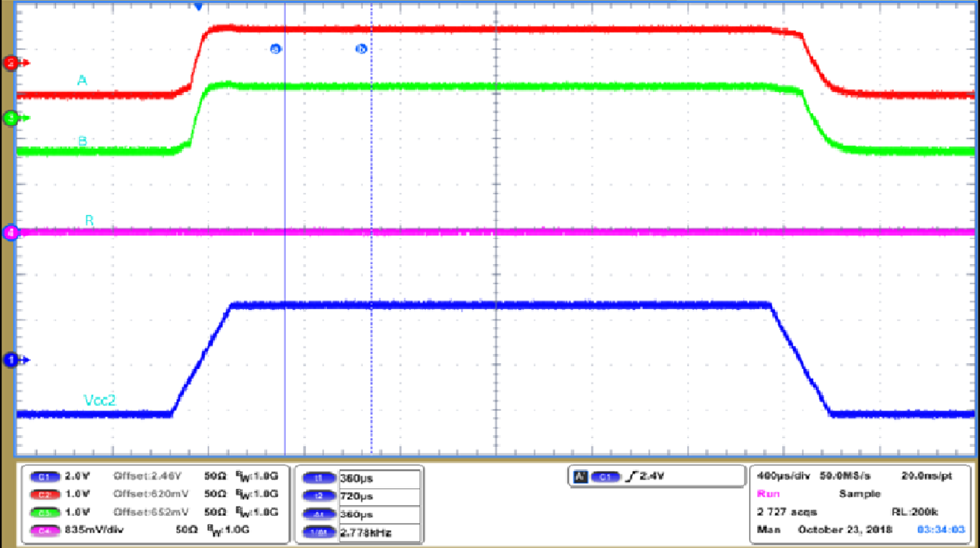Select the C1 channel badge
This screenshot has height=548, width=980.
point(46,477)
